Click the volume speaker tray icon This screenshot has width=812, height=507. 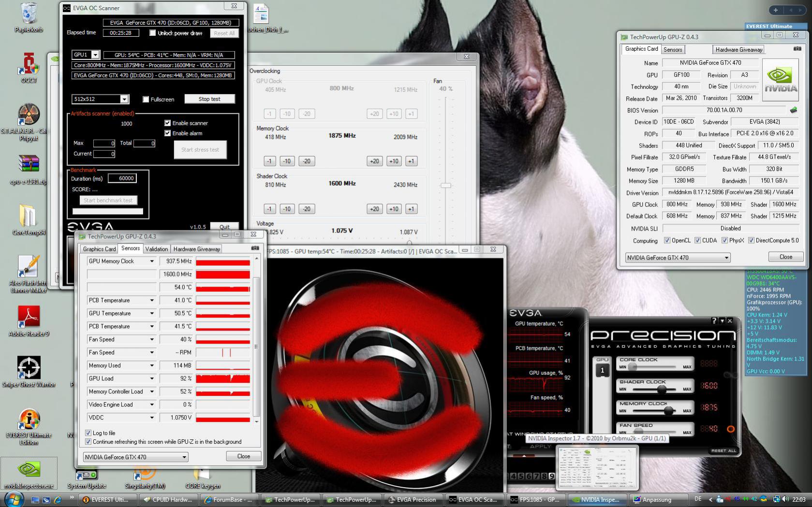tap(786, 499)
